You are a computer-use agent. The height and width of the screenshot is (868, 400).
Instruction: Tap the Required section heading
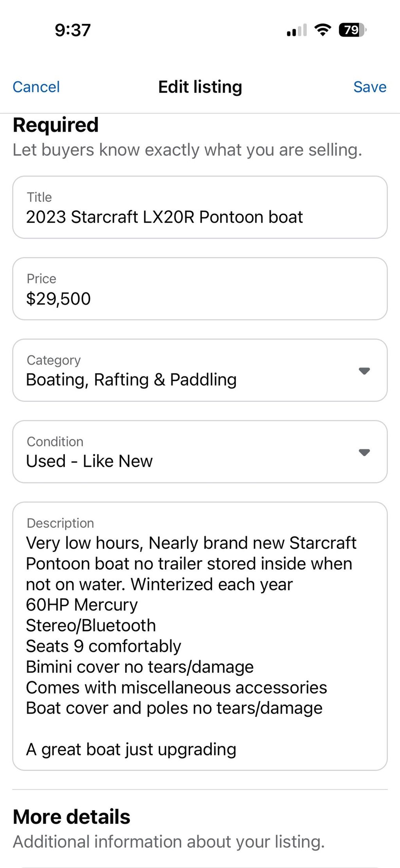coord(55,125)
